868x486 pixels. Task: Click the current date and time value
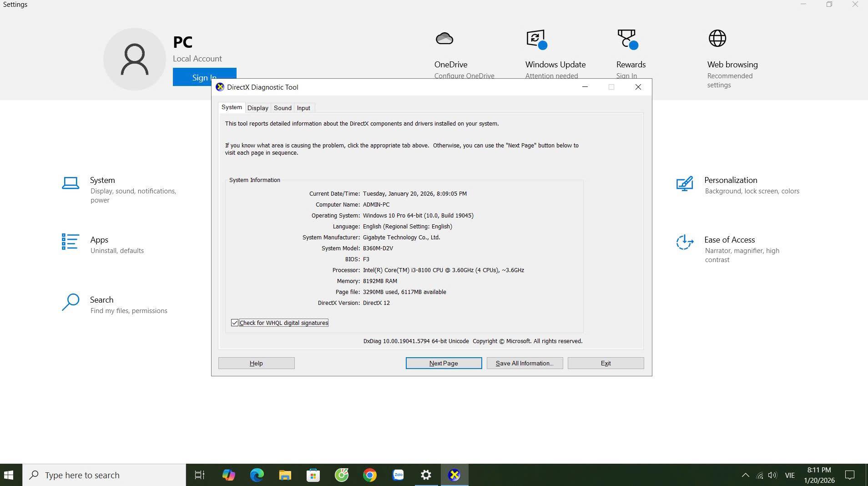point(415,194)
